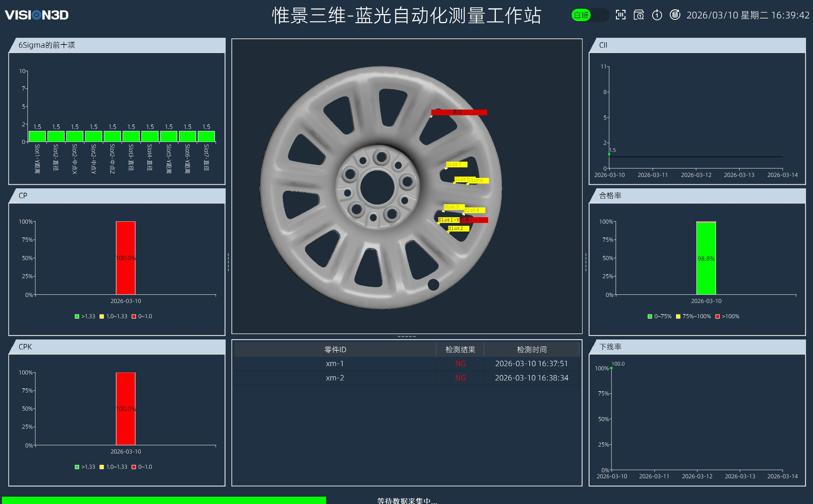813x504 pixels.
Task: Click the Slot7 annotation label
Action: point(457,164)
